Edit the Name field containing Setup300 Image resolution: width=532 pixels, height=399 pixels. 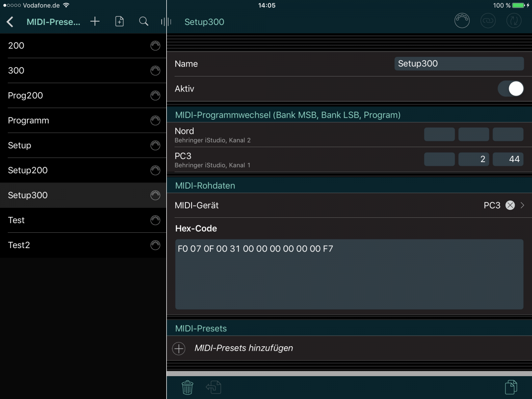click(x=459, y=64)
